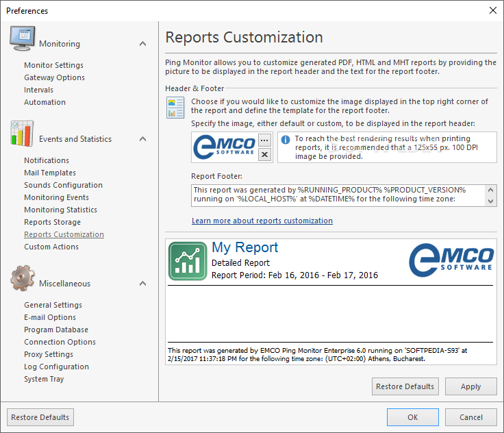Click footer text box scroll down arrow
504x433 pixels.
pyautogui.click(x=490, y=201)
